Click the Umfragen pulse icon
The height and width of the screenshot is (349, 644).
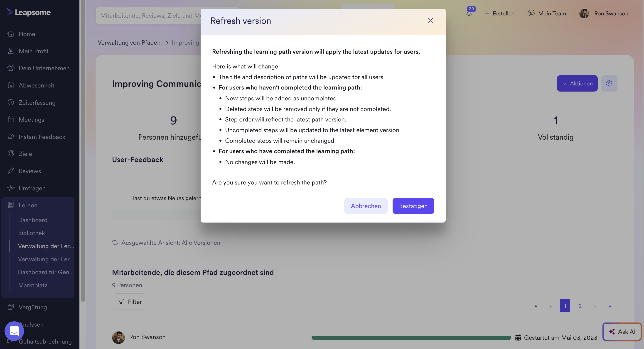[11, 188]
